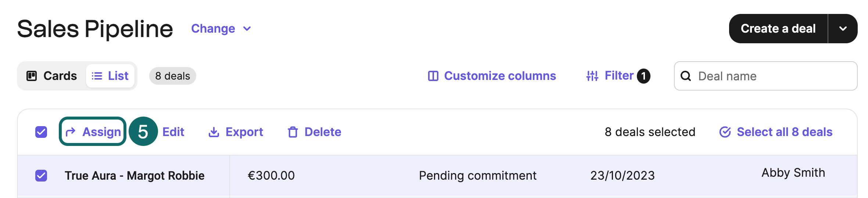Click the Select all checkmark circle icon
The height and width of the screenshot is (198, 868).
point(725,132)
